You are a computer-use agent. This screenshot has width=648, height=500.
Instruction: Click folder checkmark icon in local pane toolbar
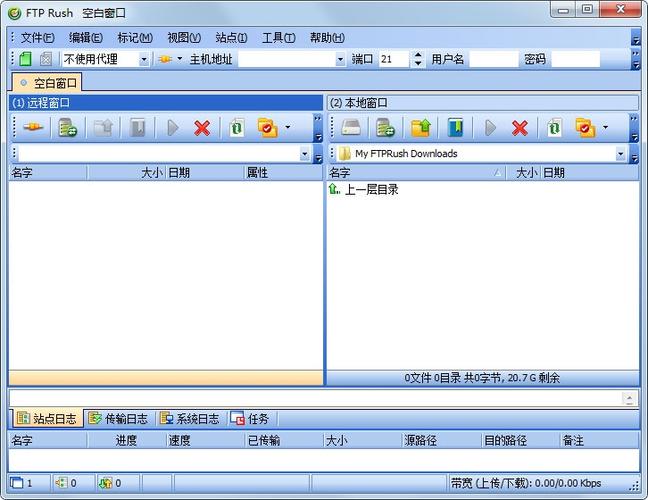point(585,127)
